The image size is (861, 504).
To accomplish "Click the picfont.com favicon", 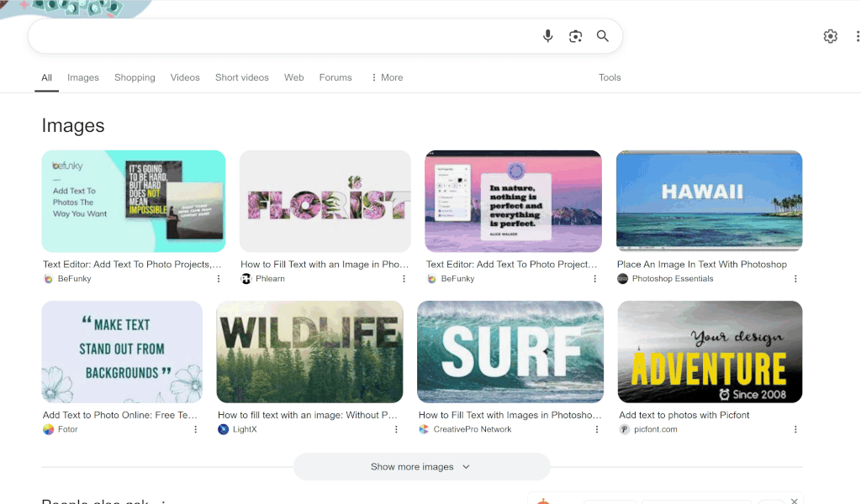I will (x=624, y=429).
